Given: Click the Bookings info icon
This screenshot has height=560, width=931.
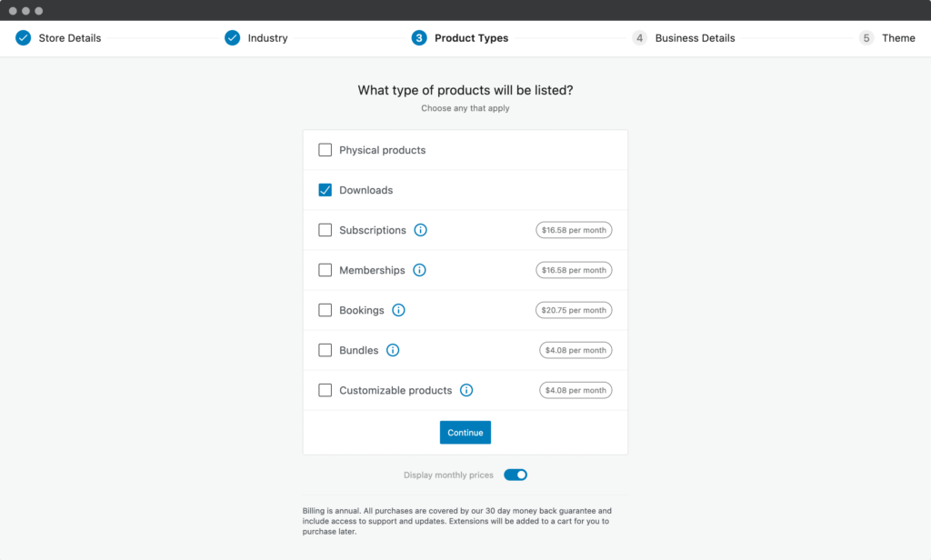Looking at the screenshot, I should (398, 310).
